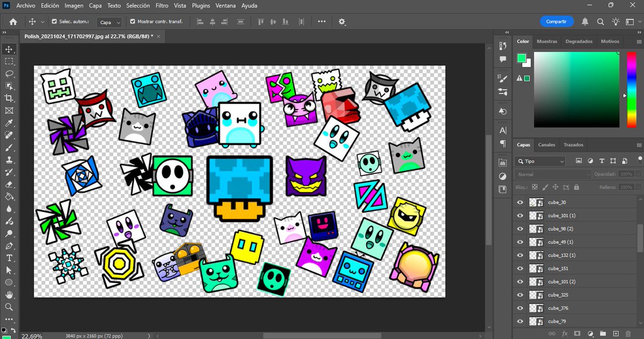The height and width of the screenshot is (339, 644).
Task: Hide the cube_325 layer
Action: (519, 295)
